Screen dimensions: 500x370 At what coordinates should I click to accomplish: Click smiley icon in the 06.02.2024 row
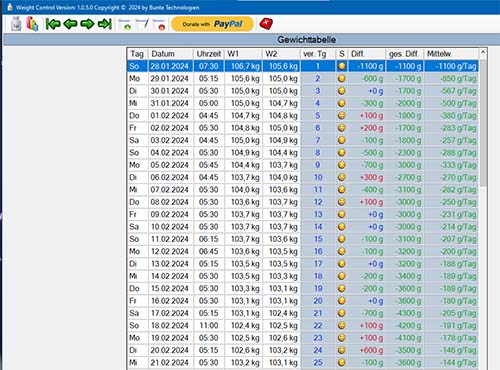point(341,177)
